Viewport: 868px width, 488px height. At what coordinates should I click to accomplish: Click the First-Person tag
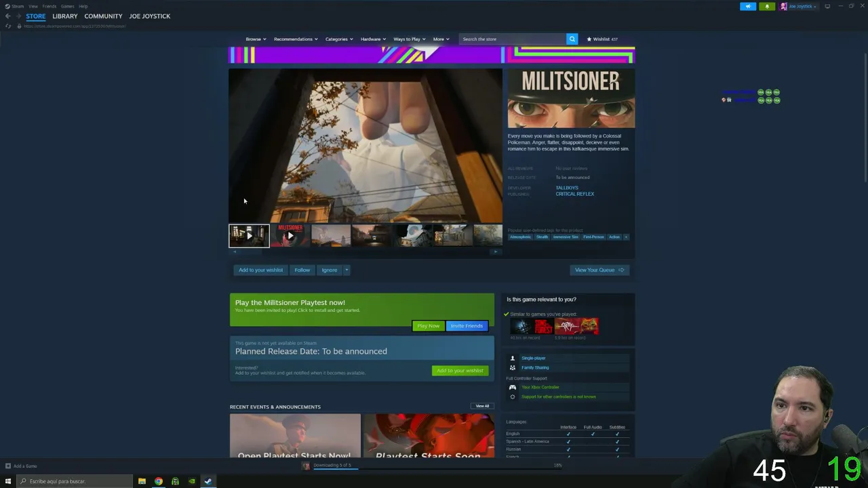(593, 237)
